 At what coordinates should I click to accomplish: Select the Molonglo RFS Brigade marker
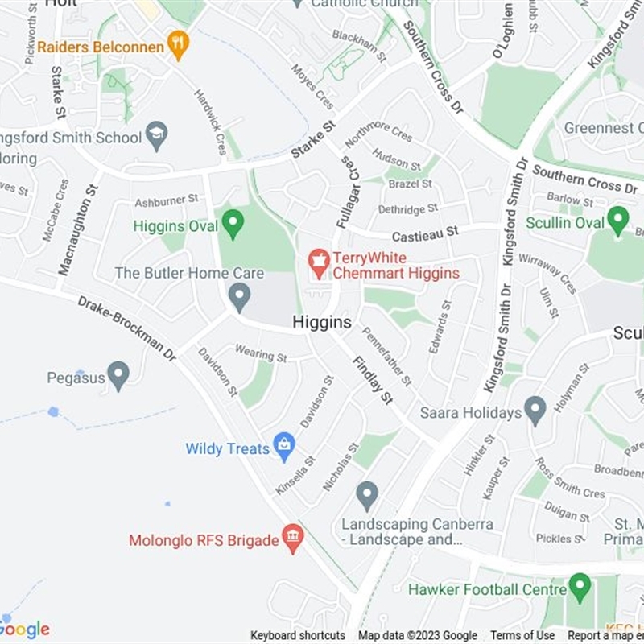pos(292,539)
